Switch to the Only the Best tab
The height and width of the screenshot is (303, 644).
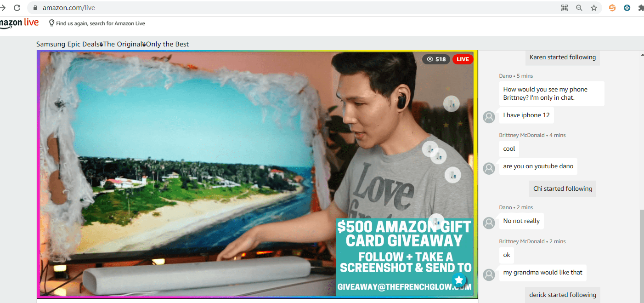coord(168,44)
